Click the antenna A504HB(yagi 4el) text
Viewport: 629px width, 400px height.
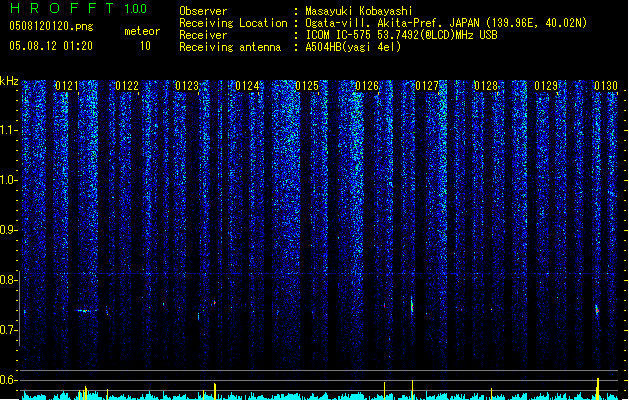[x=353, y=47]
